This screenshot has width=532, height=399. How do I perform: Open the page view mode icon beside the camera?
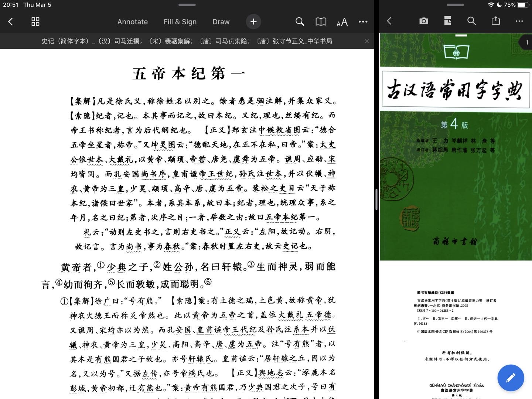(x=448, y=21)
